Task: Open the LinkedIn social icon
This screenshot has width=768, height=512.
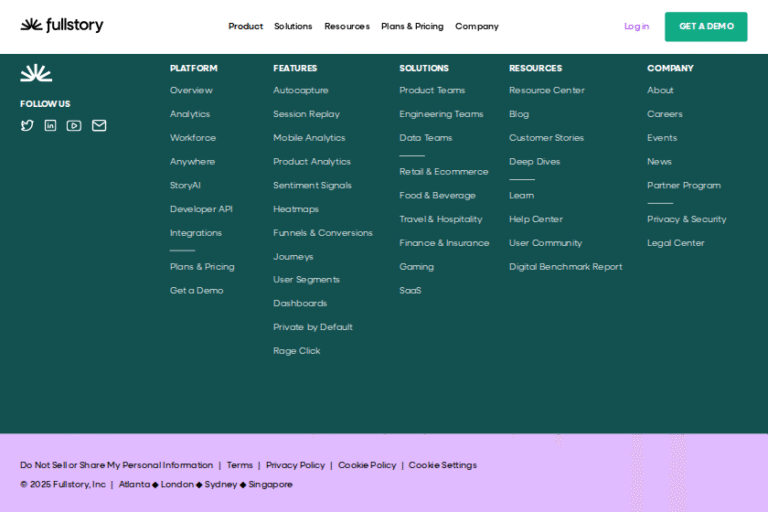Action: [x=50, y=126]
